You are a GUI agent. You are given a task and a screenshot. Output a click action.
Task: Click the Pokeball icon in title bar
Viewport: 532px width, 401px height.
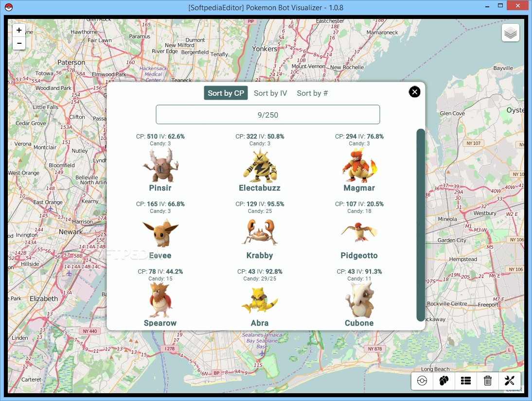[x=9, y=7]
